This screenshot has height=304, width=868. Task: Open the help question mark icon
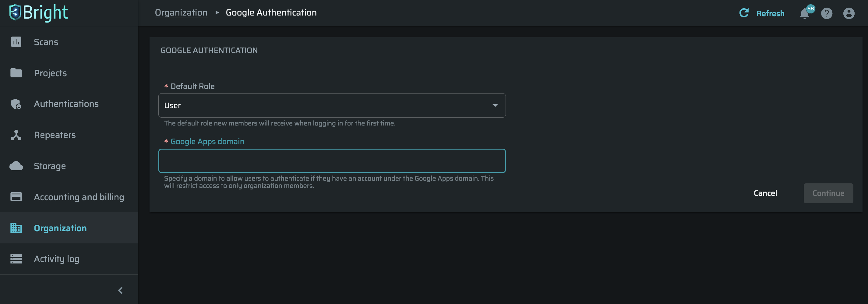827,13
